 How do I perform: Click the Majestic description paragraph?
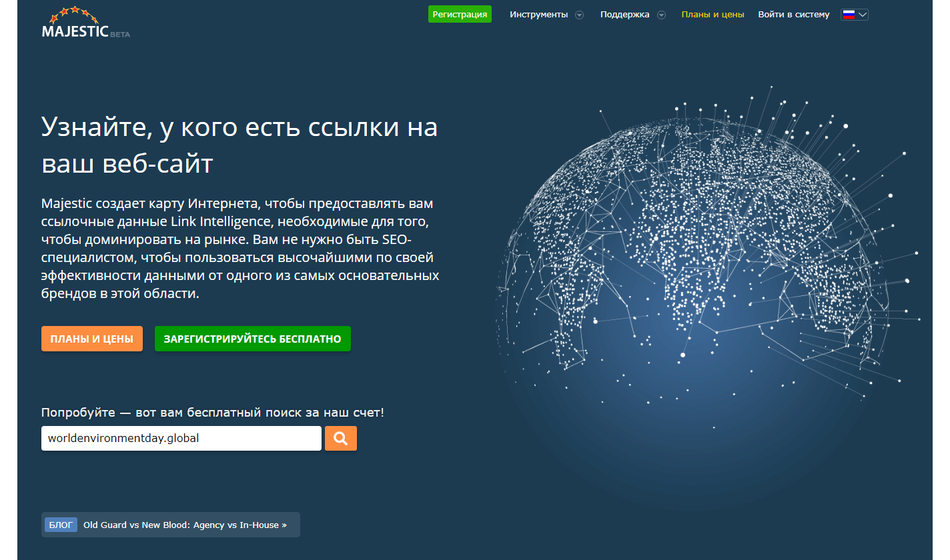click(x=240, y=248)
